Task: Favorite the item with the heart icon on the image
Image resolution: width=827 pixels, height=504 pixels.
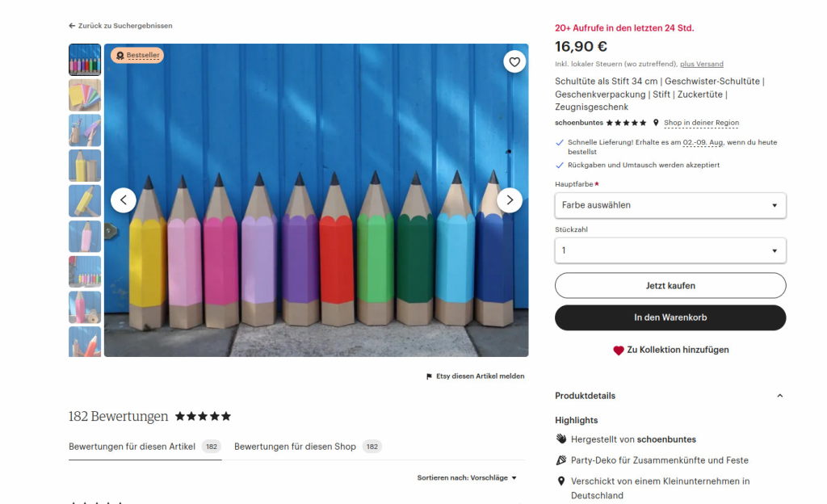Action: click(x=514, y=61)
